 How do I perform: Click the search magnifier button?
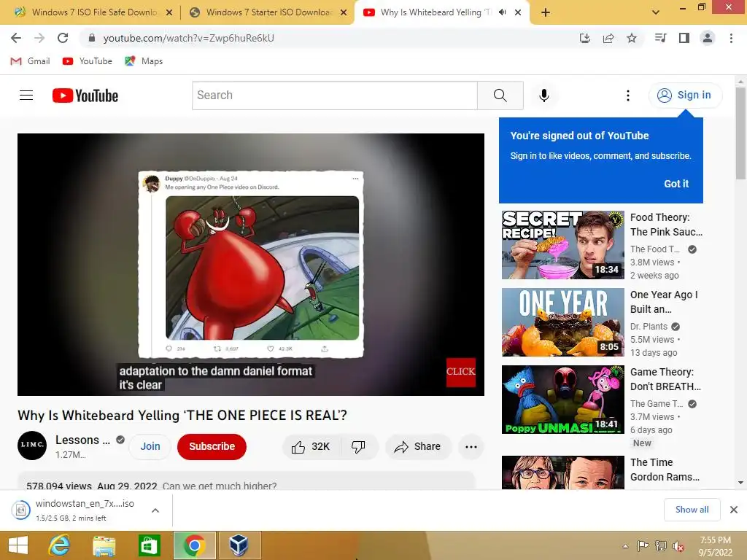click(x=500, y=96)
